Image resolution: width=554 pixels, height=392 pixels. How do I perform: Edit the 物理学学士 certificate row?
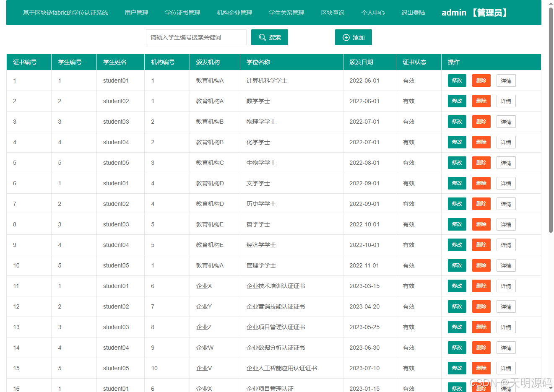click(457, 122)
